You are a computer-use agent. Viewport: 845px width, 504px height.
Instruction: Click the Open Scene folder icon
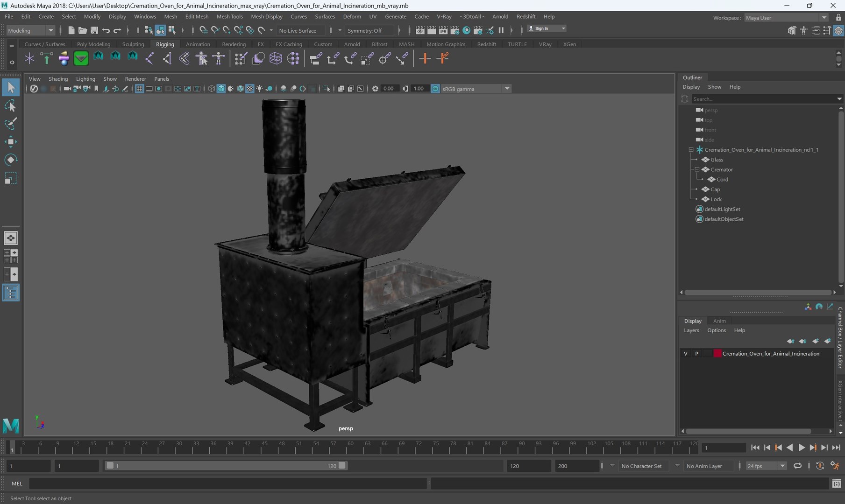click(x=83, y=30)
